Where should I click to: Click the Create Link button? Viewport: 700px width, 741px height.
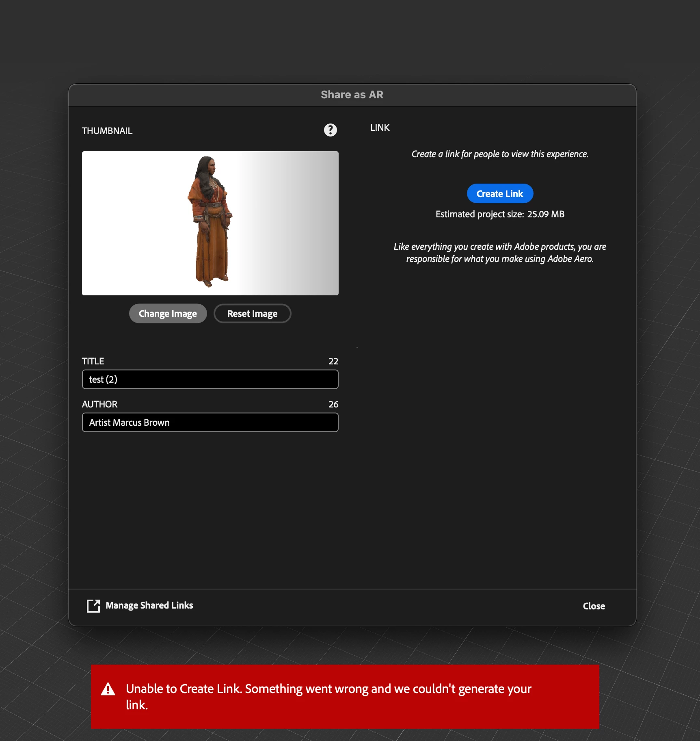coord(500,194)
